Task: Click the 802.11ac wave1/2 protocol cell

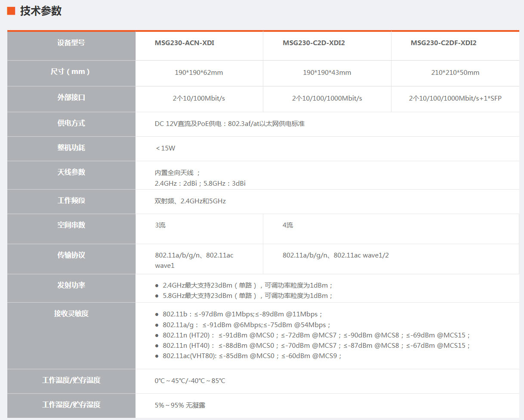Action: 336,255
